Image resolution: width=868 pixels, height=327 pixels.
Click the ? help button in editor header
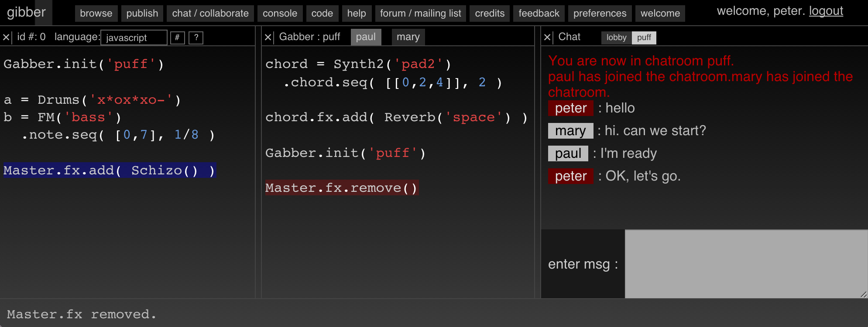pyautogui.click(x=196, y=37)
